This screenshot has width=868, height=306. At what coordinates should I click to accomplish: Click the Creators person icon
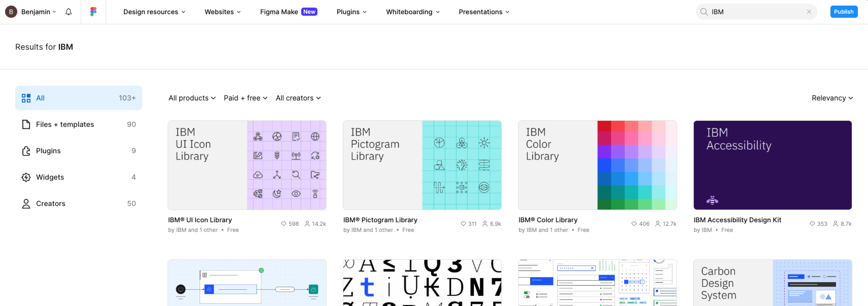(x=26, y=204)
